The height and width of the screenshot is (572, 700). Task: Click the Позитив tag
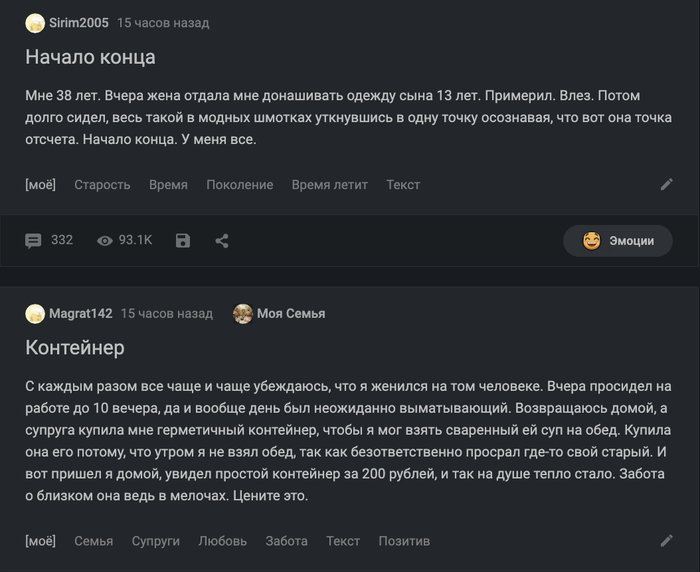click(x=404, y=541)
